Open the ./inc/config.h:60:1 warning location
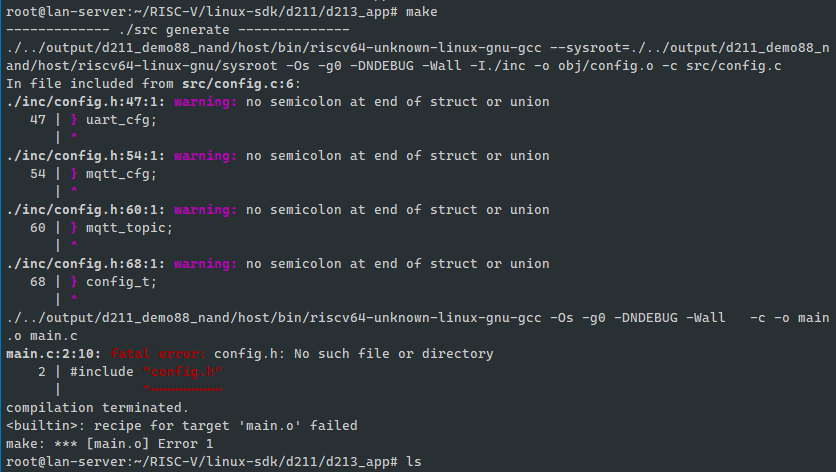This screenshot has width=836, height=472. click(x=86, y=209)
